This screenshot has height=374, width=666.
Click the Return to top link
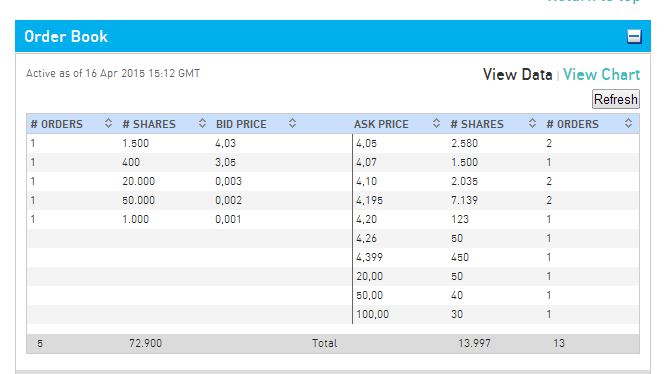click(593, 1)
